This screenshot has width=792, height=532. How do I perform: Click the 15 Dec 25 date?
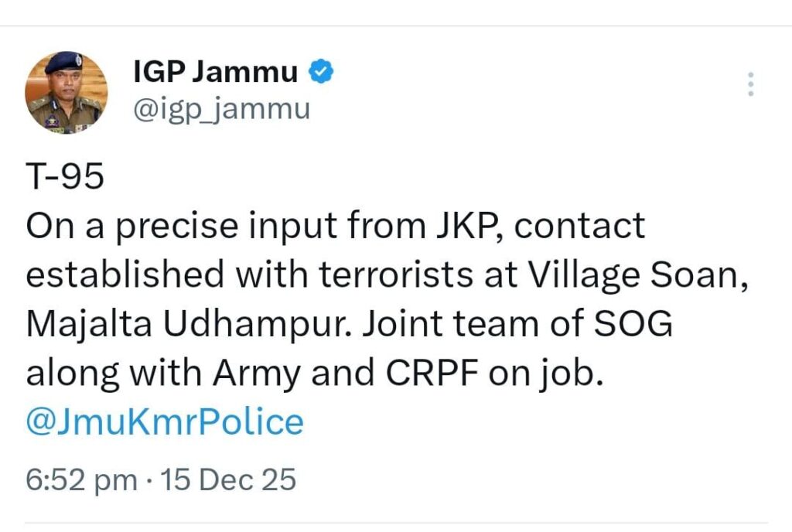click(x=228, y=479)
